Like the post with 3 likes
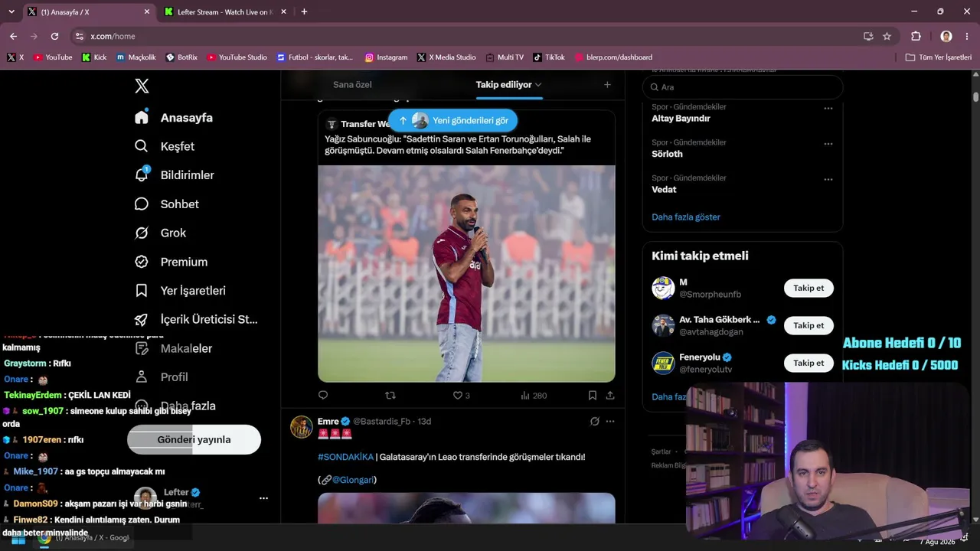This screenshot has width=980, height=551. (x=461, y=396)
